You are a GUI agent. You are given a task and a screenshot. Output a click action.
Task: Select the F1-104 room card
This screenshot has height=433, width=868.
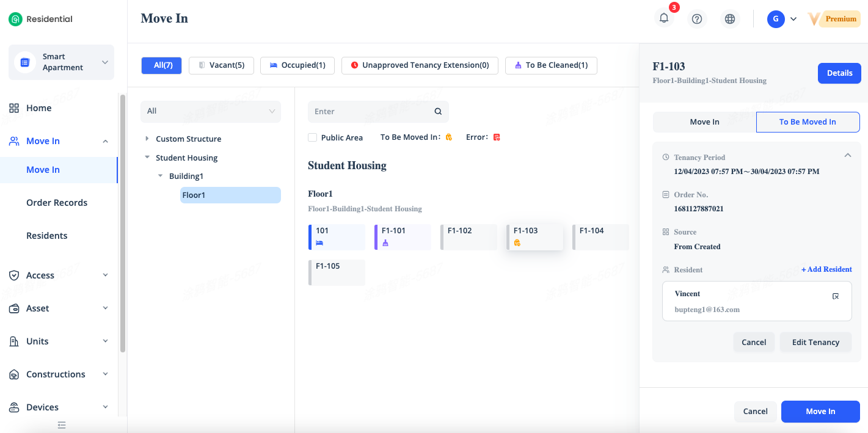(x=600, y=237)
